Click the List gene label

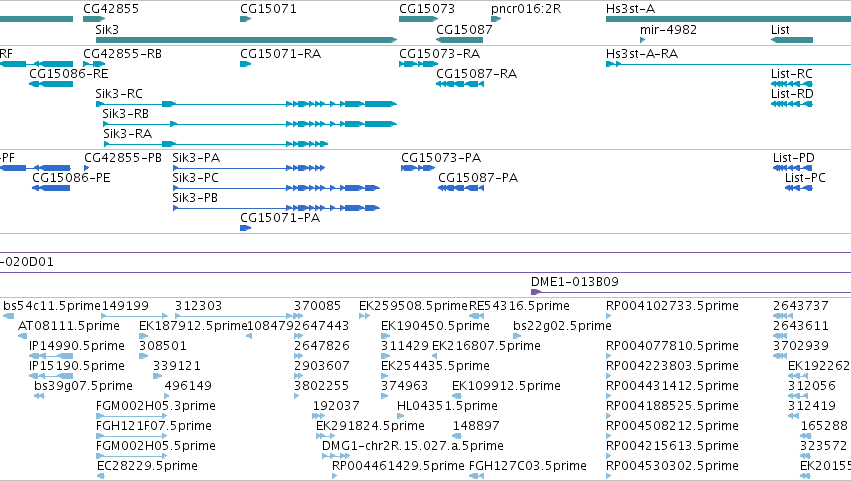pos(780,30)
